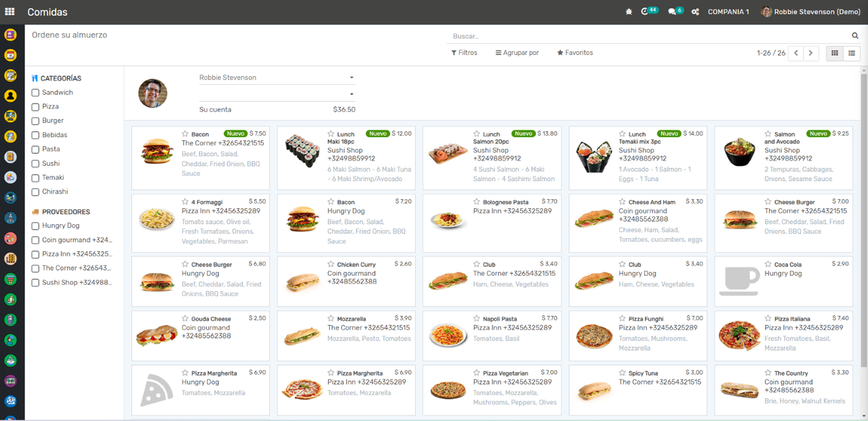This screenshot has height=421, width=868.
Task: Expand the Agrupar por options
Action: tap(517, 53)
